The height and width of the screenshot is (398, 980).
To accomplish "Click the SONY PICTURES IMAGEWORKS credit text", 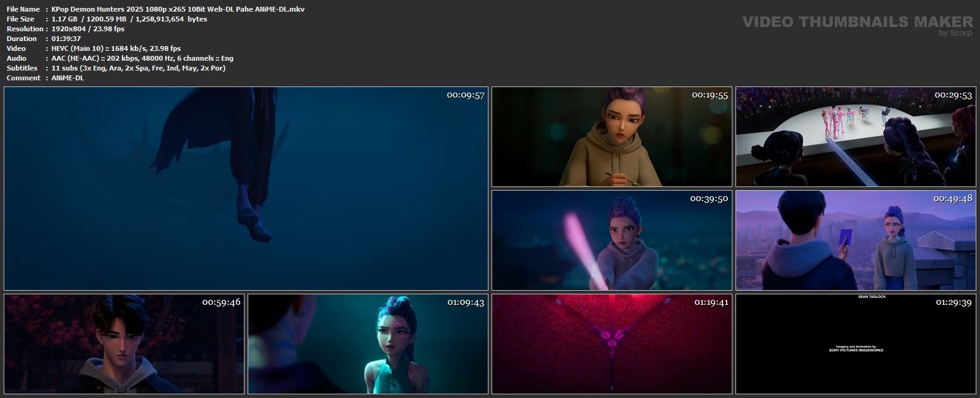I will pyautogui.click(x=856, y=350).
